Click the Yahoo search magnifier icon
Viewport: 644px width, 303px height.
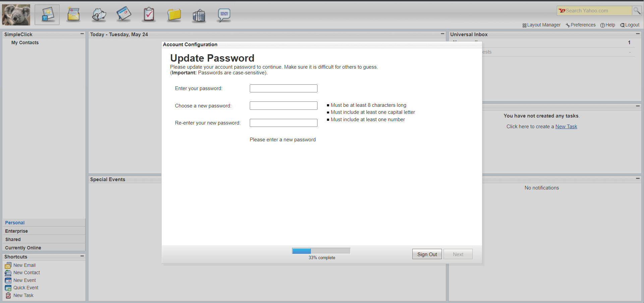637,11
